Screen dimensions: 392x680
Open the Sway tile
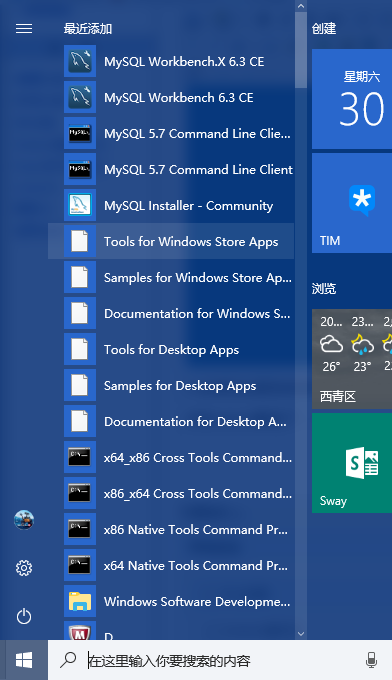pyautogui.click(x=352, y=463)
